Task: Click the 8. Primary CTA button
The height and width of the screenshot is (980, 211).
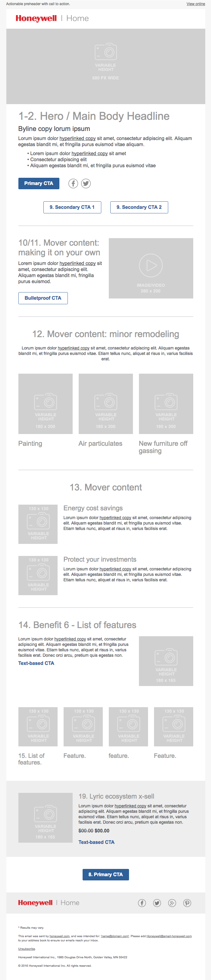Action: coord(106,874)
